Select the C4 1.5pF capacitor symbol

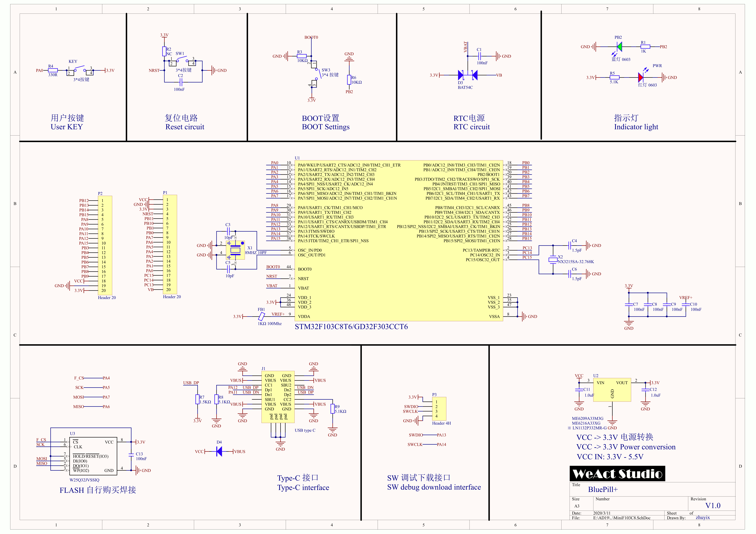(570, 245)
